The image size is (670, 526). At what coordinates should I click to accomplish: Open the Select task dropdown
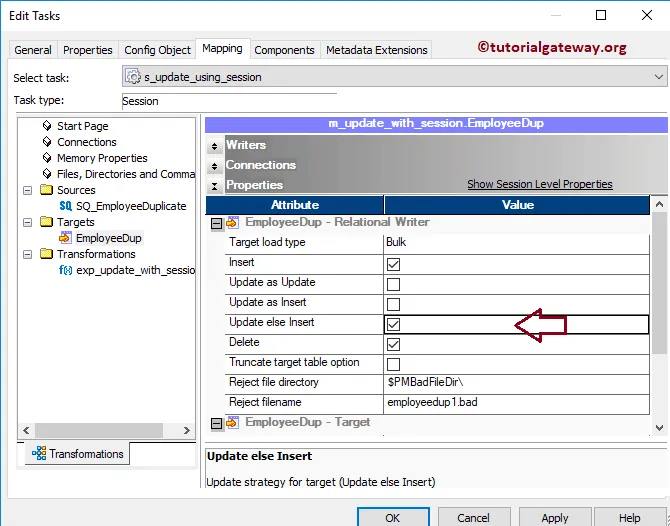(658, 77)
